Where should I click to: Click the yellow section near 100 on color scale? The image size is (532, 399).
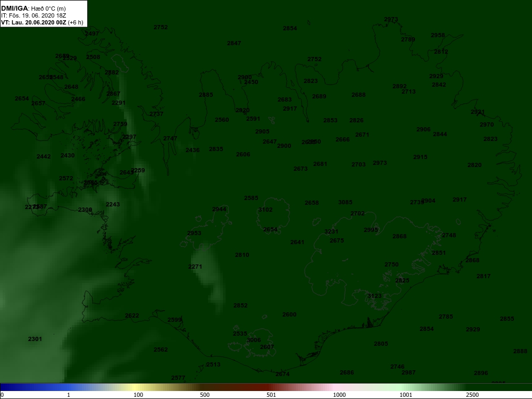[136, 387]
